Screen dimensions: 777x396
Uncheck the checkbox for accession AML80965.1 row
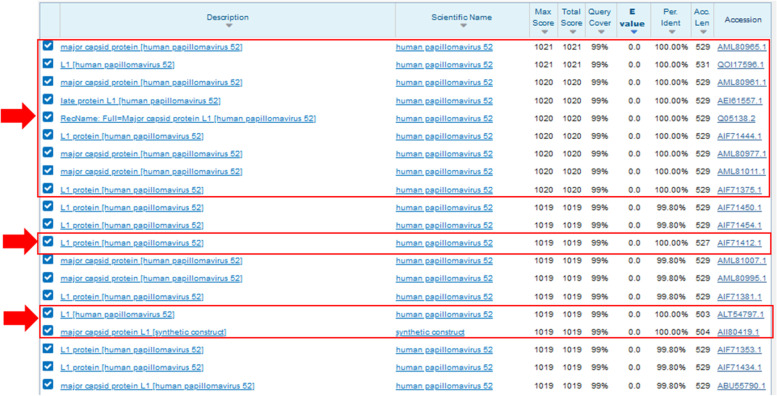(x=48, y=46)
